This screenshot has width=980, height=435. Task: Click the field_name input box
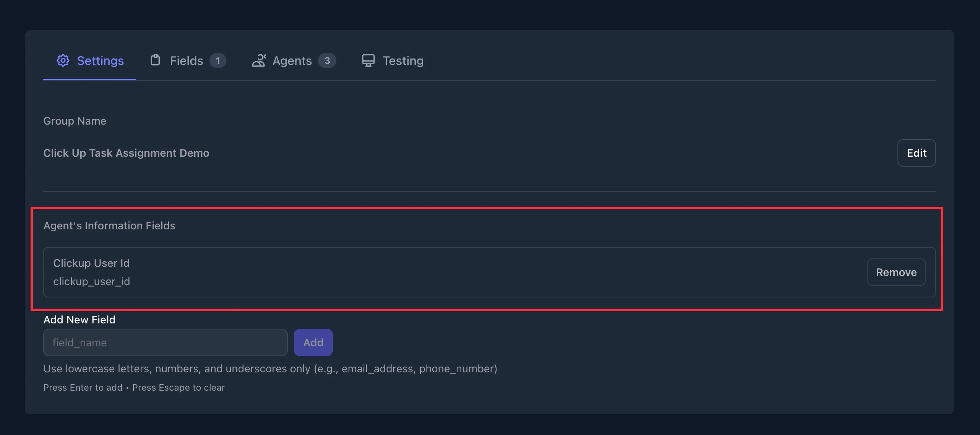pos(165,342)
